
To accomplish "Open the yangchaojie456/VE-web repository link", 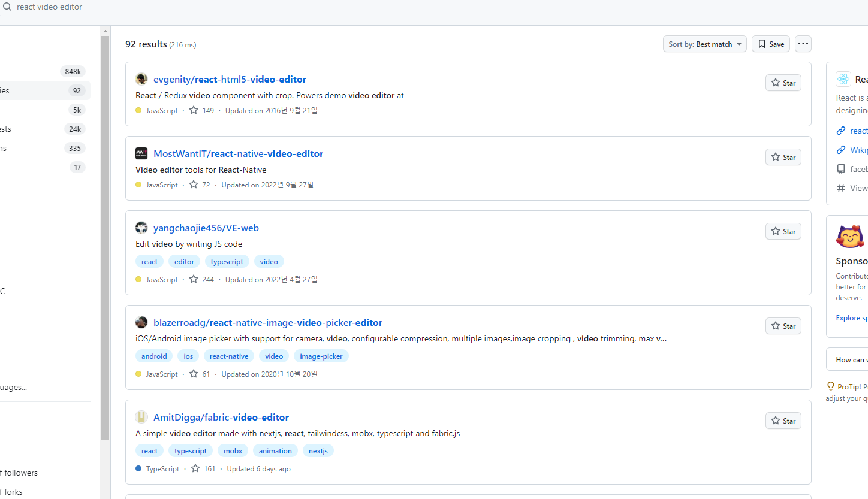I will click(206, 228).
